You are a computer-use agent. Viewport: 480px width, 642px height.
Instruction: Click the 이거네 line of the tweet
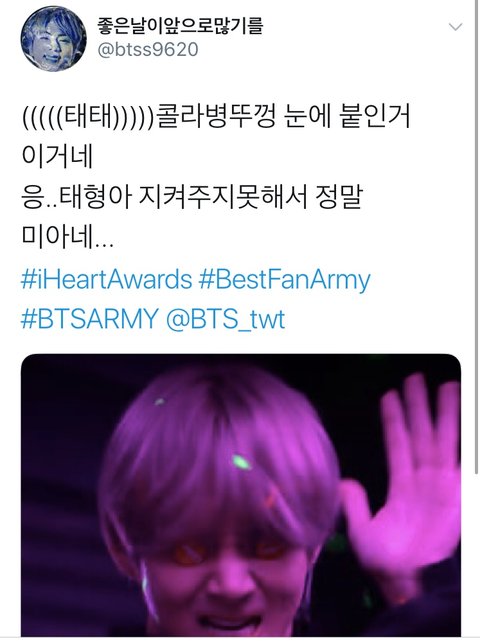(57, 157)
